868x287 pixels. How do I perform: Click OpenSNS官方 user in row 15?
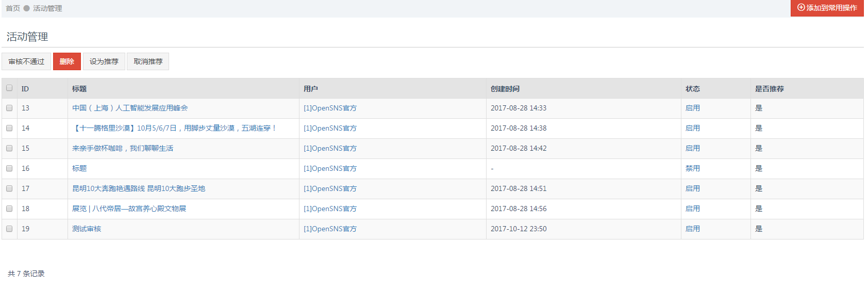330,148
